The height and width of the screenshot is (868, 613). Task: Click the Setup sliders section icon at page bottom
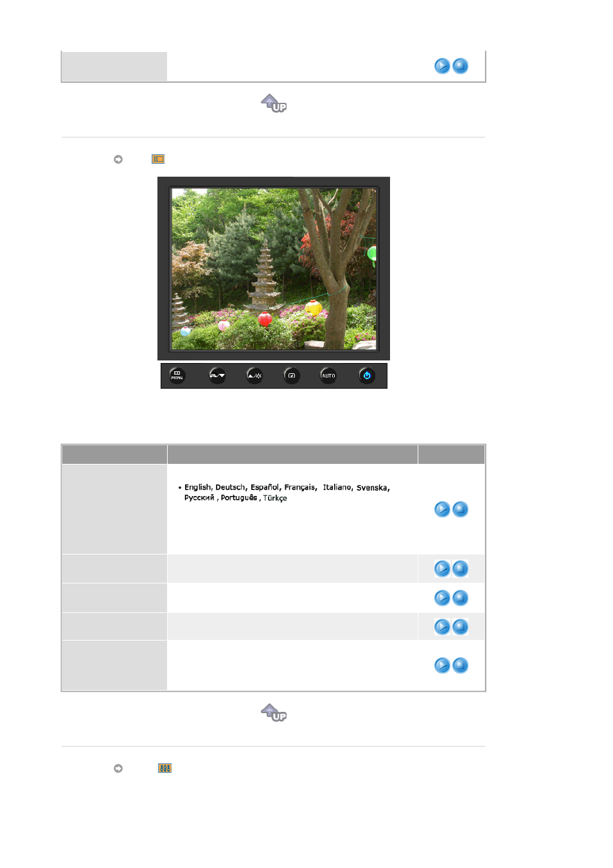point(165,768)
